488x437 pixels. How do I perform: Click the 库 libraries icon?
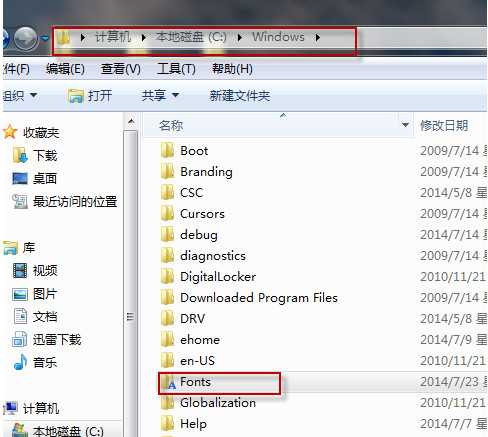tap(10, 248)
